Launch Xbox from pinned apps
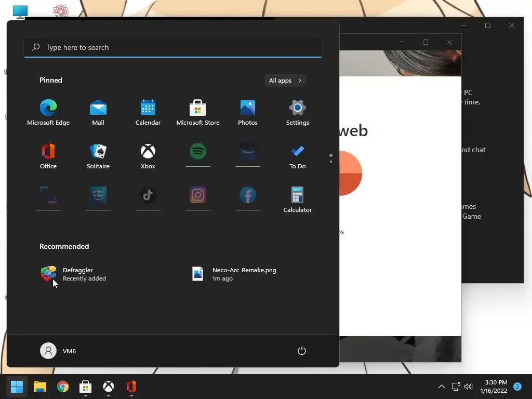This screenshot has width=532, height=399. click(x=148, y=156)
